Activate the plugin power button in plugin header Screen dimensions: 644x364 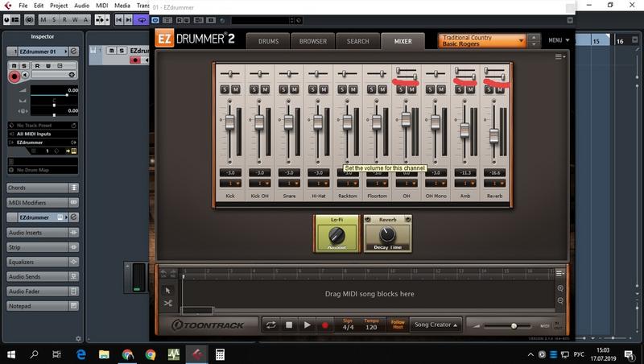click(x=155, y=19)
